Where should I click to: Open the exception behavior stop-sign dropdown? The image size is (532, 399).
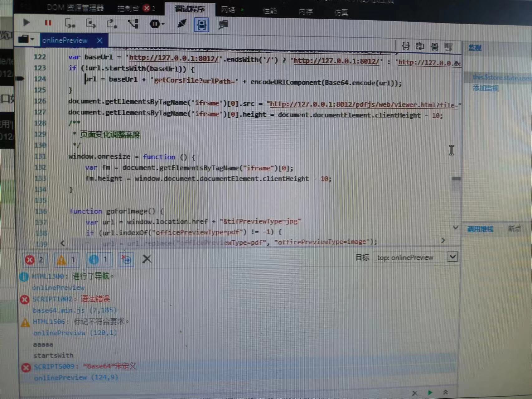(x=157, y=24)
